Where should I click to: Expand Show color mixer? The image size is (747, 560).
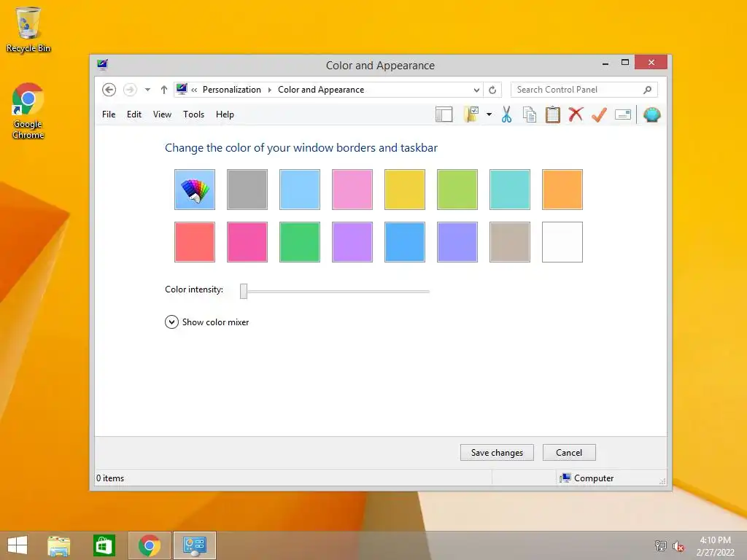[x=206, y=322]
